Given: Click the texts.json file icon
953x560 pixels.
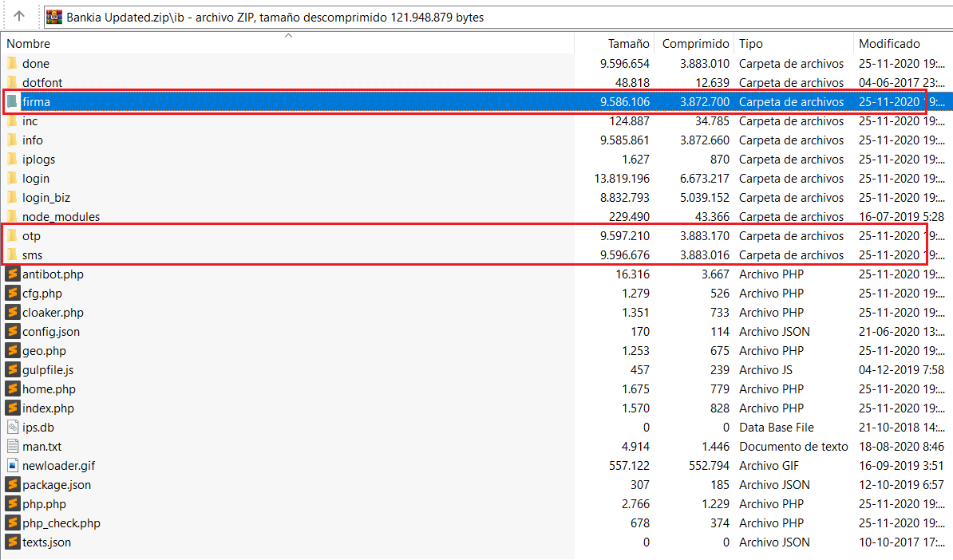Looking at the screenshot, I should pyautogui.click(x=12, y=542).
